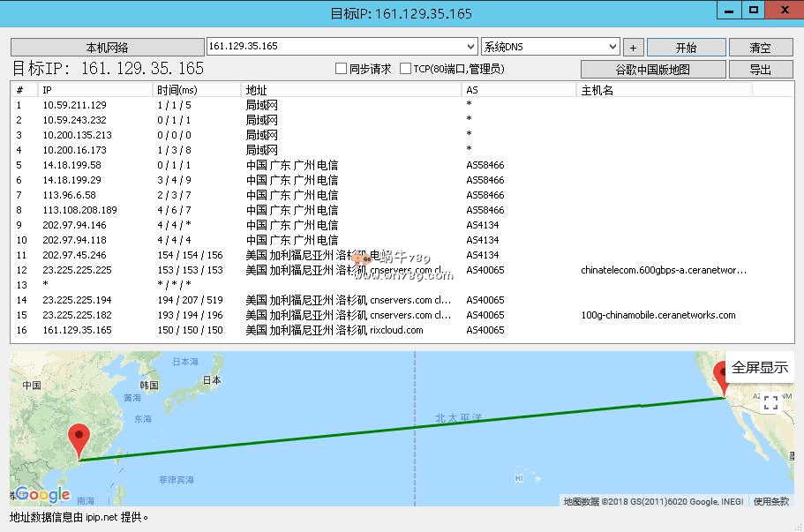Open the 使用条款 link on the map

[x=770, y=501]
